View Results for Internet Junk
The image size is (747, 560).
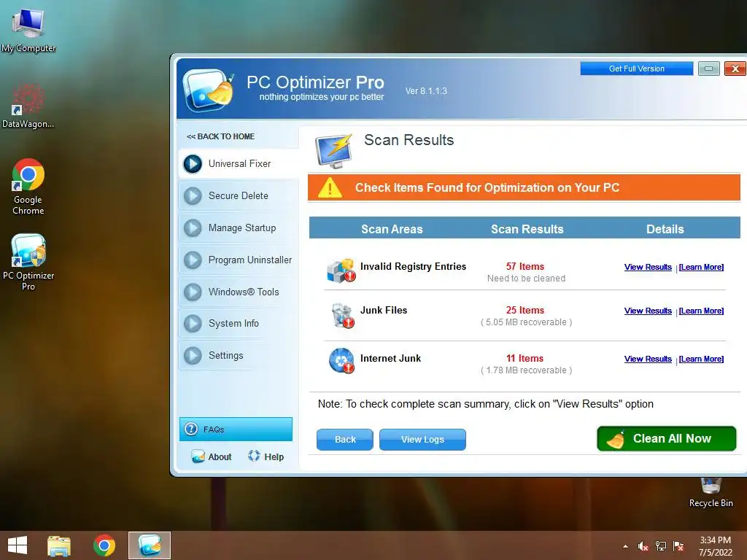click(x=648, y=359)
